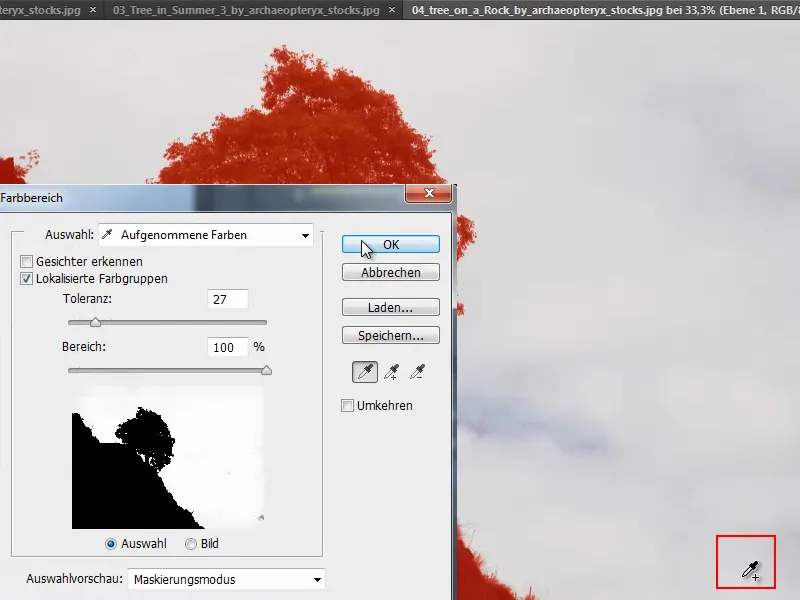Close the 03_Tree_in_Summer_3 document tab
The height and width of the screenshot is (600, 800).
click(391, 10)
